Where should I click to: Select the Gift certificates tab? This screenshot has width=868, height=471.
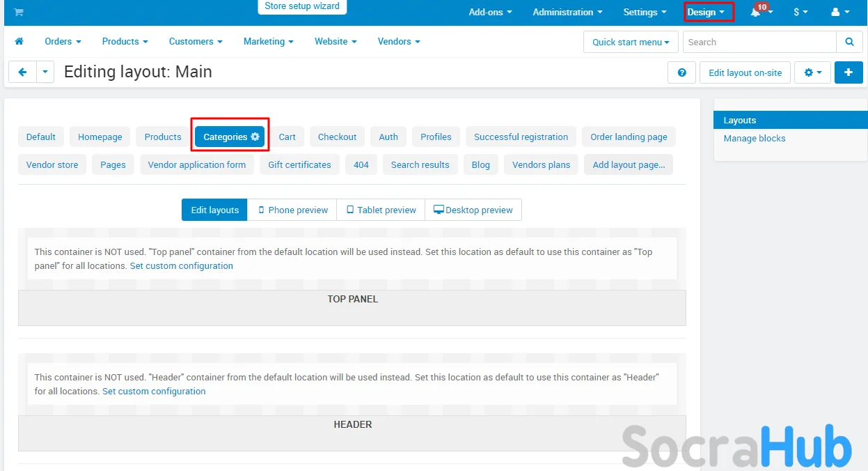[x=299, y=164]
